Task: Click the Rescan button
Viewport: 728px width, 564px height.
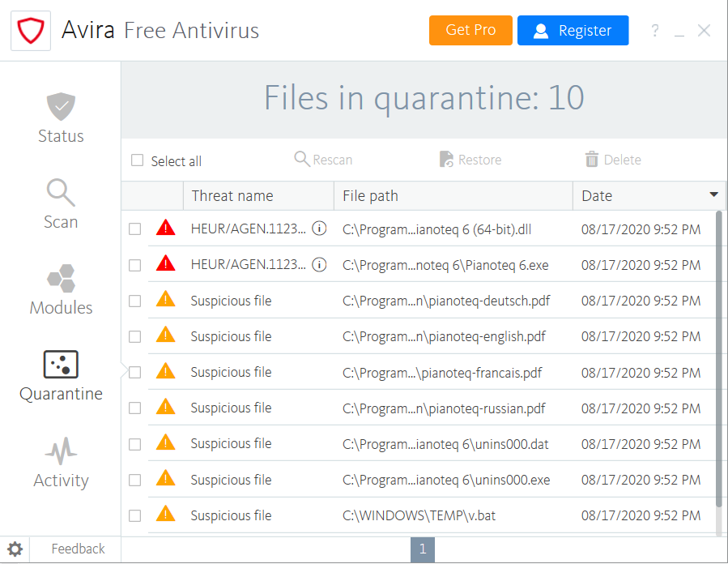Action: click(323, 160)
